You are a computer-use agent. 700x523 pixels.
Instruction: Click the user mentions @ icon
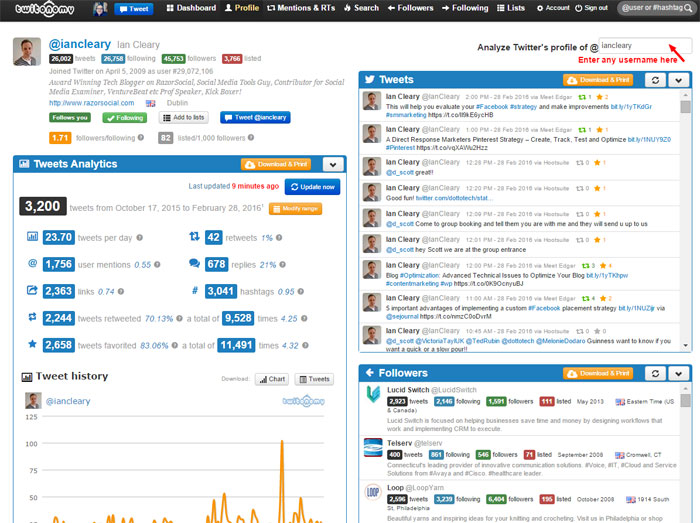point(32,263)
